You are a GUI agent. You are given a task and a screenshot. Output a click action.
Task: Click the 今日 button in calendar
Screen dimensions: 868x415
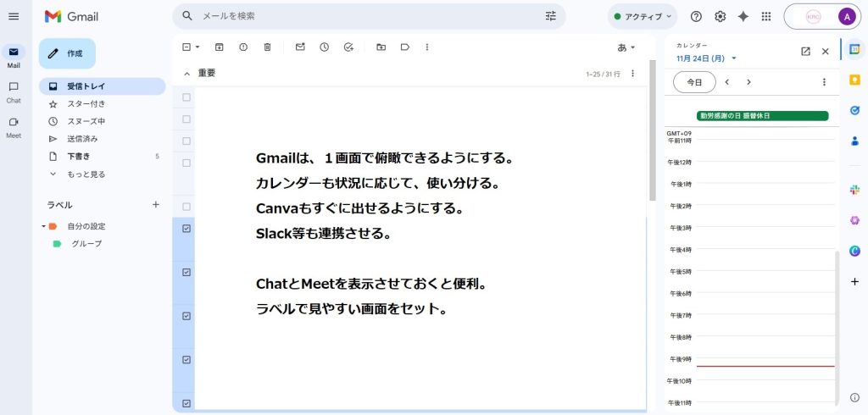coord(694,82)
